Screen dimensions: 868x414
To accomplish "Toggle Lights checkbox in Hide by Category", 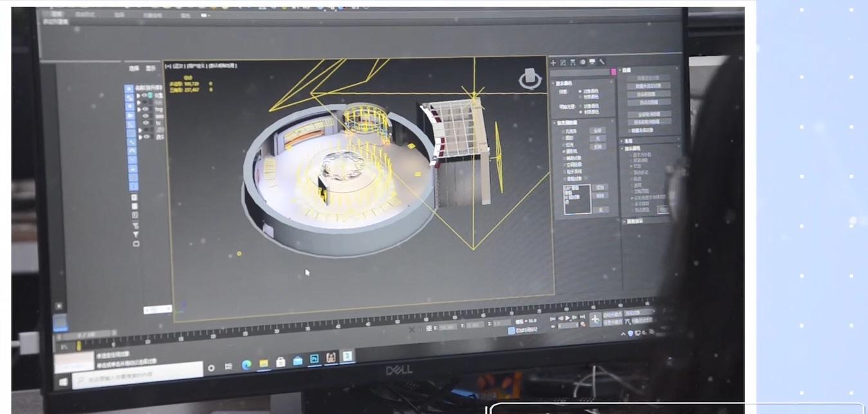I will (564, 145).
